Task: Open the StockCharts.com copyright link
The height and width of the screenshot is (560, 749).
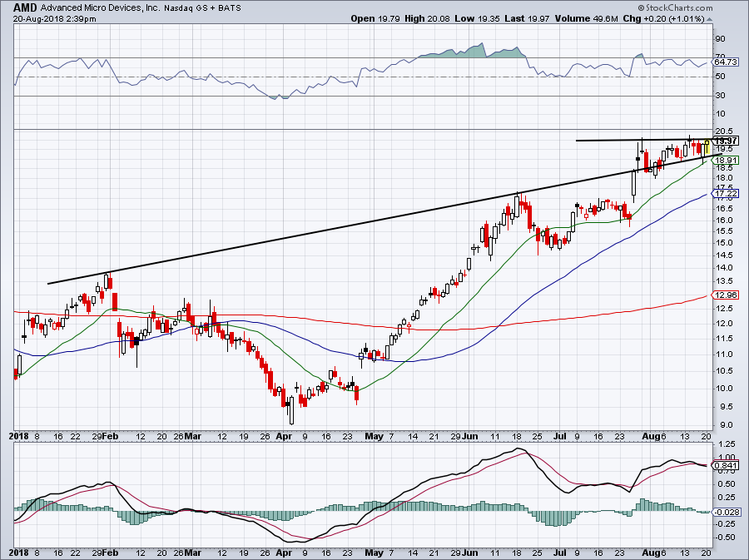Action: coord(675,7)
